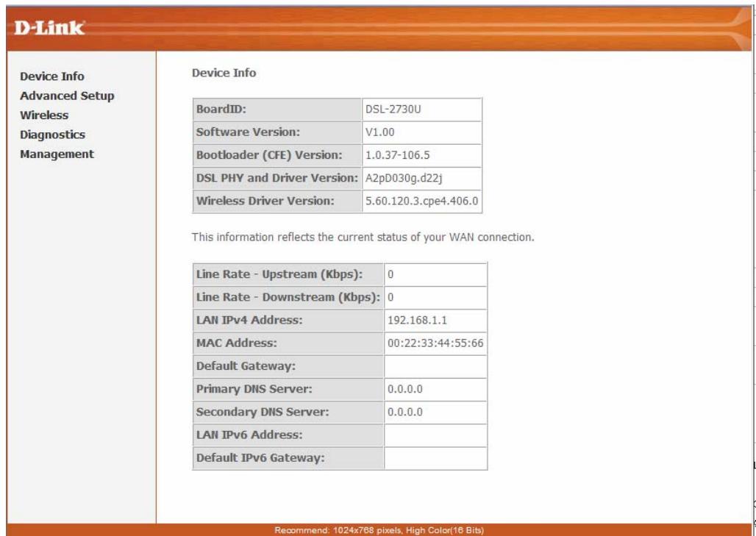Select the Primary DNS Server 0.0.0.0 value
The width and height of the screenshot is (756, 536).
click(x=405, y=389)
